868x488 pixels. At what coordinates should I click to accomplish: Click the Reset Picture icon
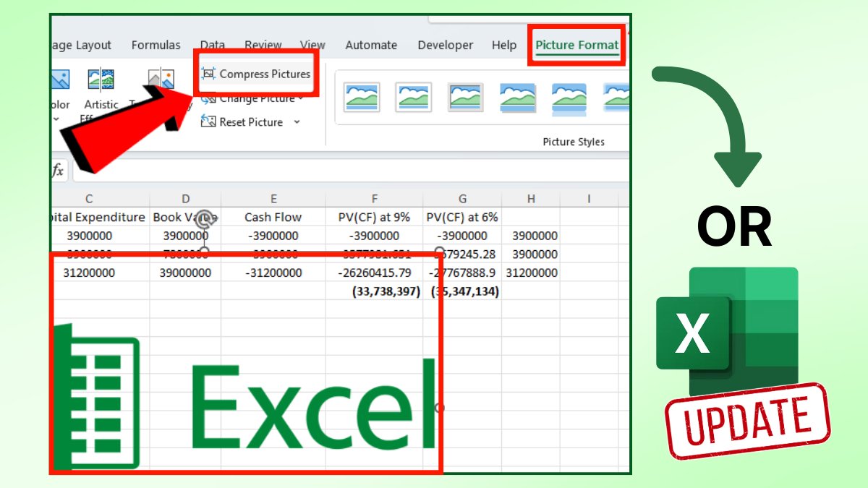click(x=208, y=121)
